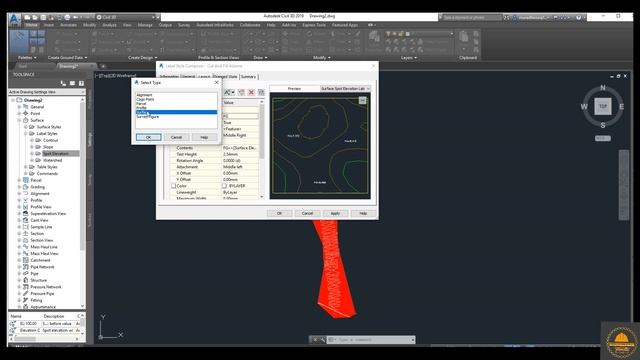Click the command line customize wrench icon
Screen dimensions: 640x360
[x=322, y=340]
